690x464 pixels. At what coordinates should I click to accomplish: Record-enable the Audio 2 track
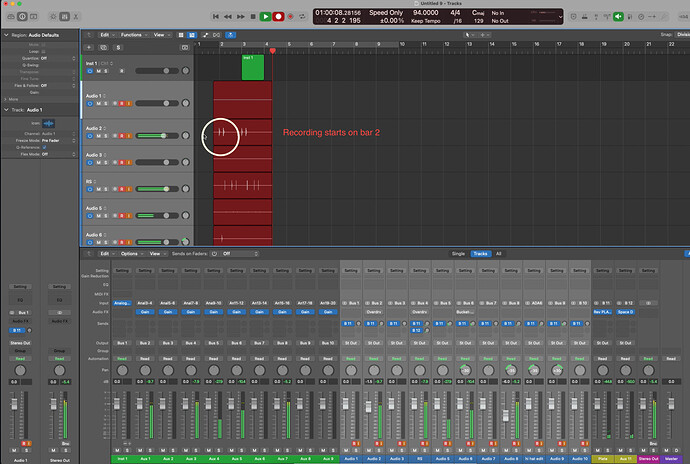pos(122,136)
